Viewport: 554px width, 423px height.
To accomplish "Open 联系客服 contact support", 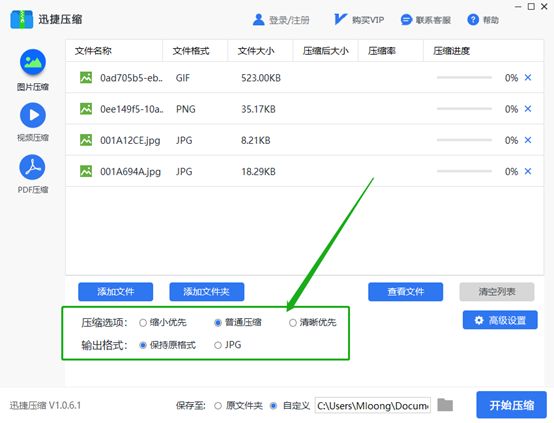I will pos(433,20).
